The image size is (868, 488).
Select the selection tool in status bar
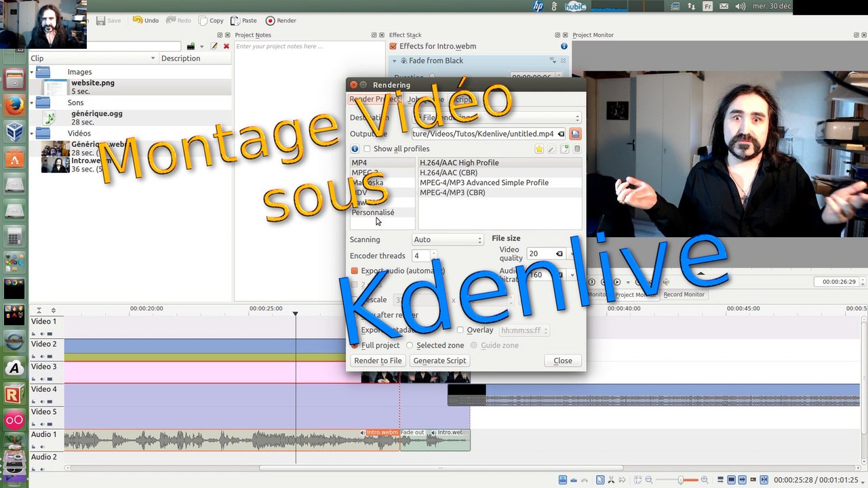pos(600,480)
